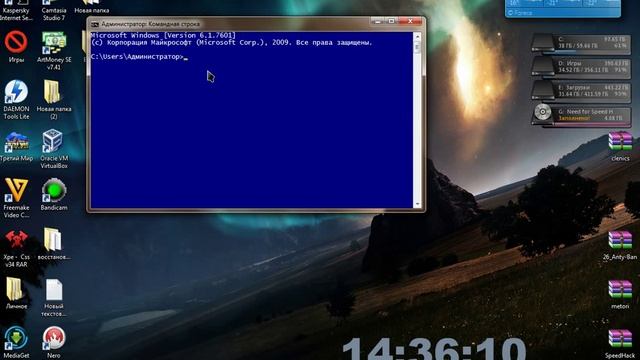Viewport: 640px width, 360px height.
Task: Click the Microsoft Windows version text line
Action: pyautogui.click(x=163, y=36)
